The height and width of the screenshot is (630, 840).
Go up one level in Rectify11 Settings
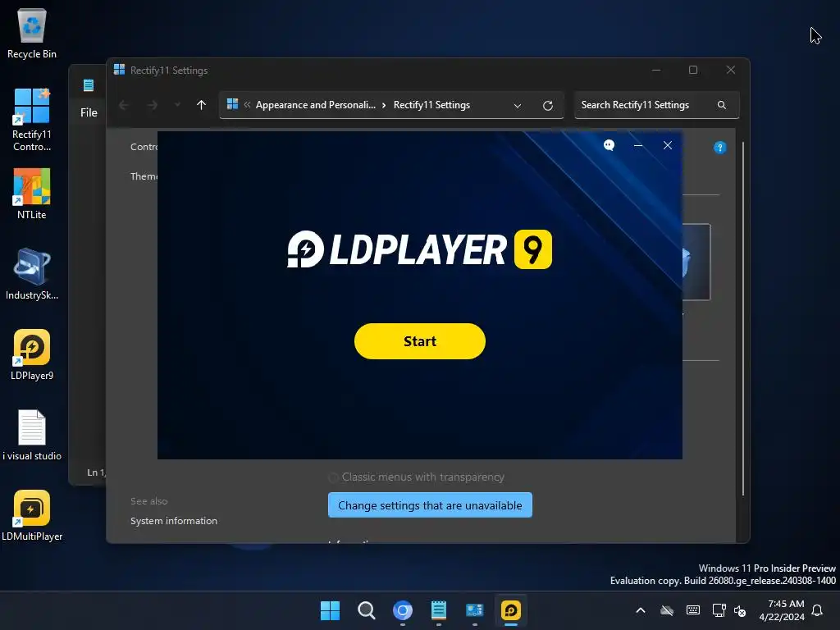[201, 105]
